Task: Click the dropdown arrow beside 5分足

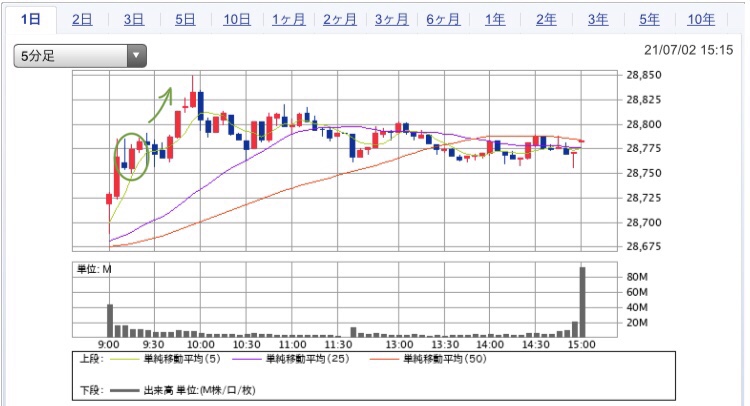Action: click(x=136, y=57)
